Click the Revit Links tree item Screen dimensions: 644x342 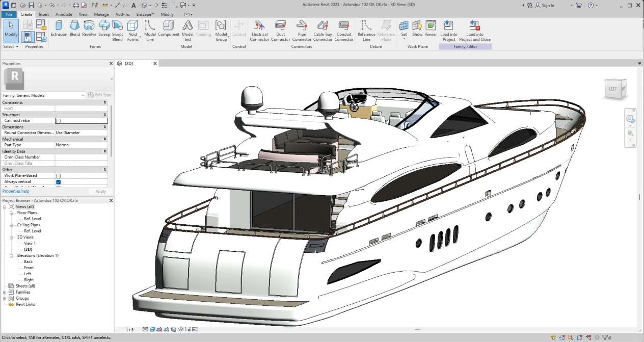(x=25, y=304)
